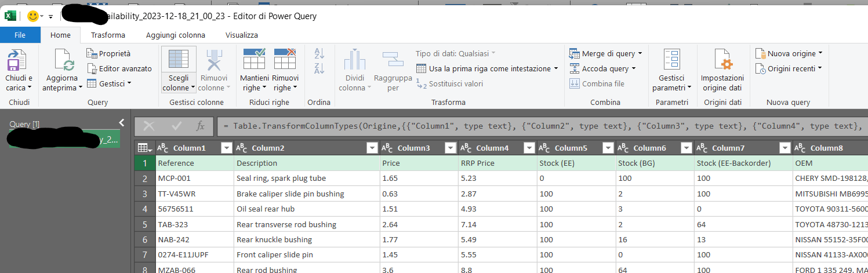Image resolution: width=868 pixels, height=273 pixels.
Task: Switch to the Home tab
Action: click(x=60, y=35)
